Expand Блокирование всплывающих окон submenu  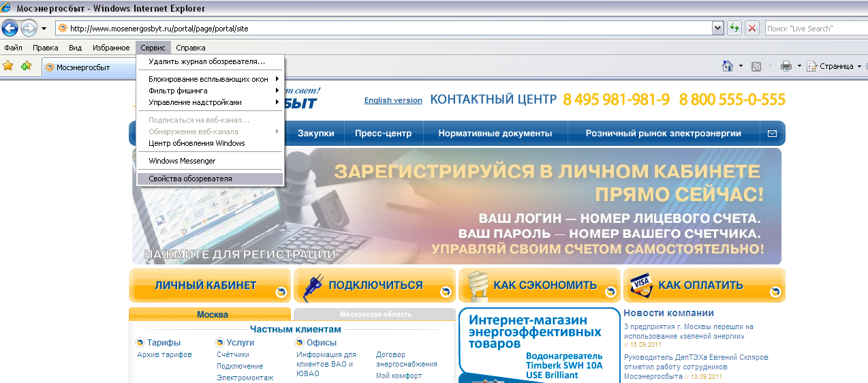[210, 79]
